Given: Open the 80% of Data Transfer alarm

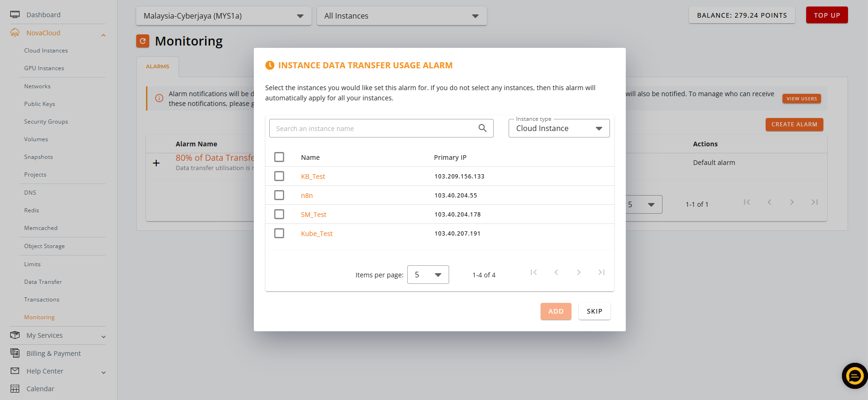Looking at the screenshot, I should click(x=215, y=158).
